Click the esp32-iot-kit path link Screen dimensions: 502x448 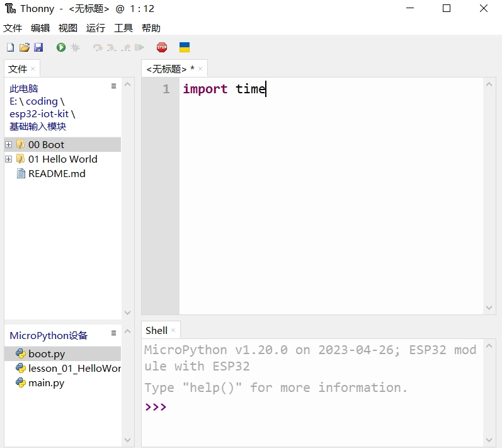click(39, 114)
